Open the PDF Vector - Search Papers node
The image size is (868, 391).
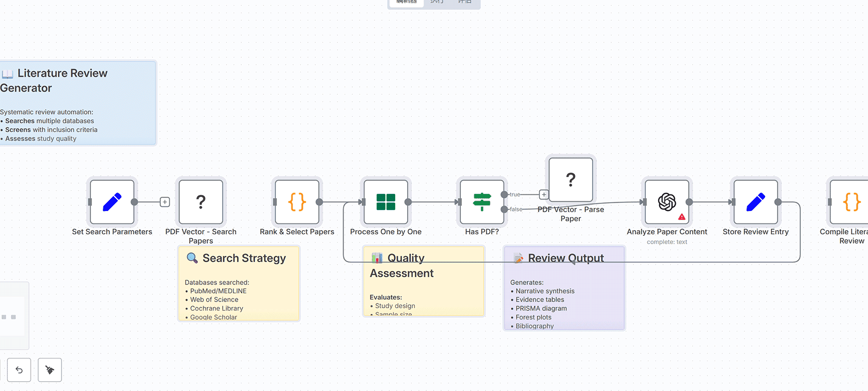click(201, 202)
